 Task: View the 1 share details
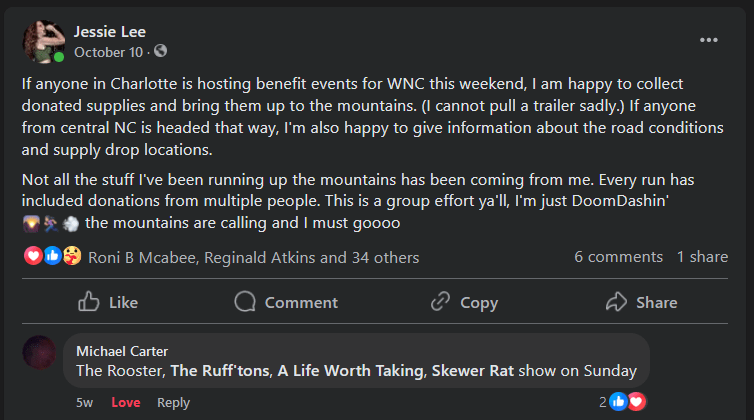pos(702,257)
